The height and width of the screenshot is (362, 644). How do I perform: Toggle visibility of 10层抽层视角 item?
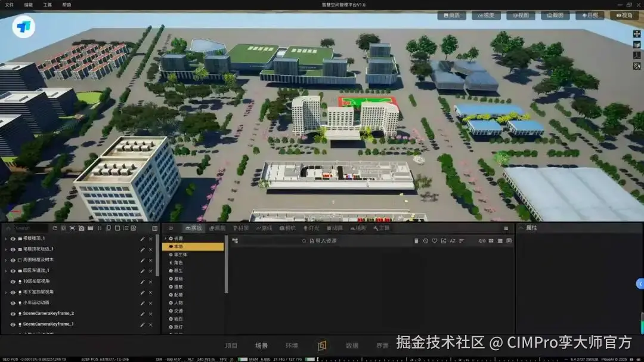13,281
